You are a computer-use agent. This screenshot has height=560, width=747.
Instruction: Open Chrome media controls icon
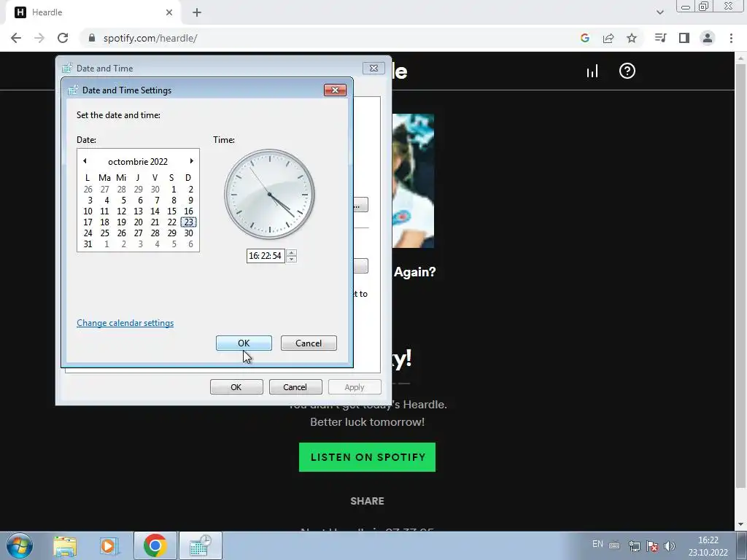pyautogui.click(x=660, y=38)
